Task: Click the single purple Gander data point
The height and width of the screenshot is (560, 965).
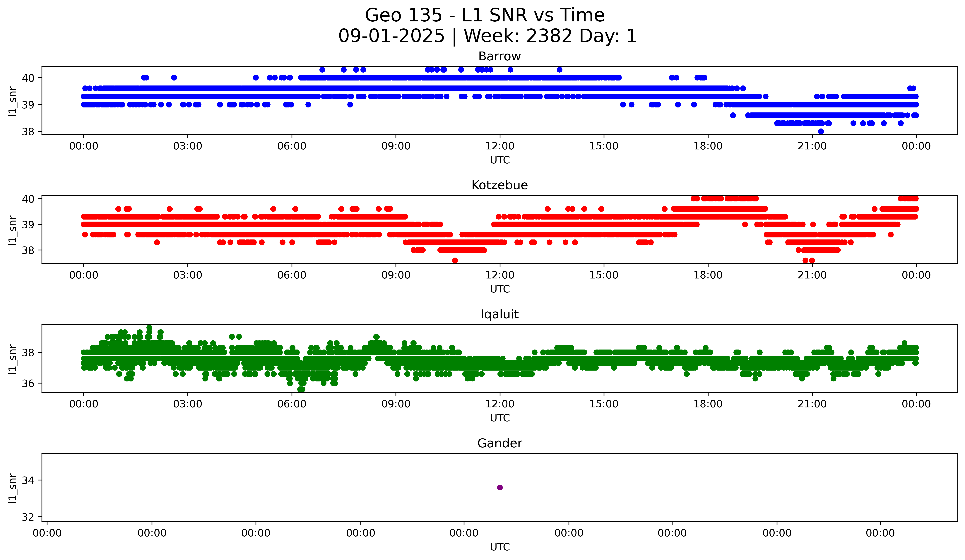Action: pyautogui.click(x=500, y=487)
